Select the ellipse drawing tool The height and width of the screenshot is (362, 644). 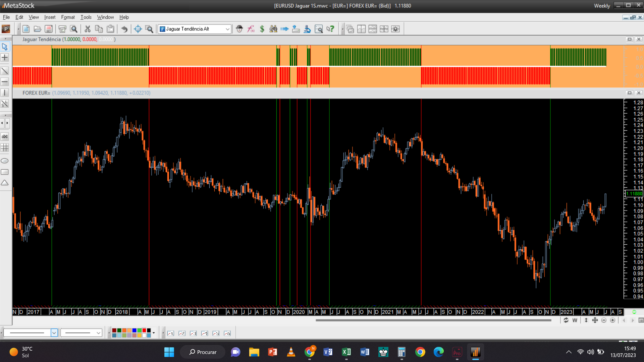click(x=5, y=161)
